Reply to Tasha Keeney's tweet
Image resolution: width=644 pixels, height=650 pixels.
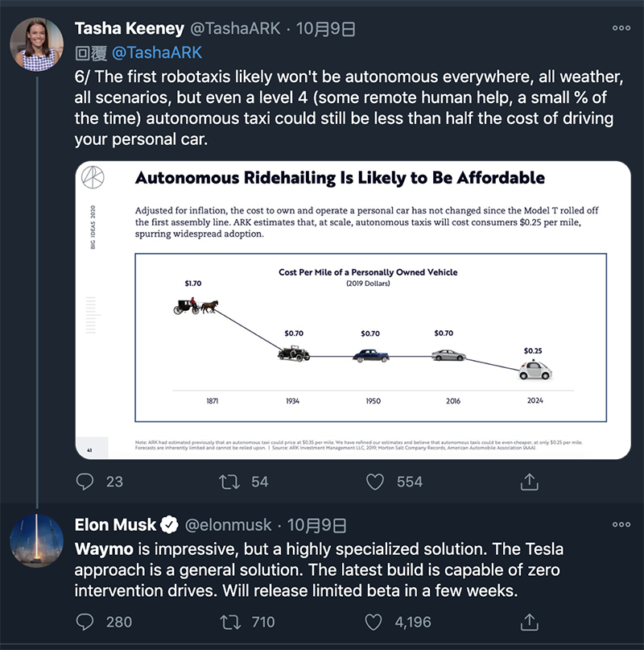tap(85, 482)
